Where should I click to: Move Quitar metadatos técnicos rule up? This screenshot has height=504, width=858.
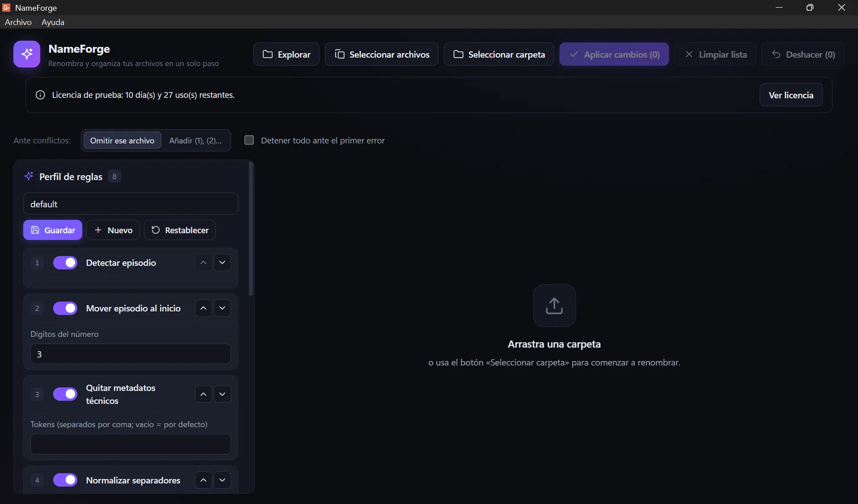[203, 394]
